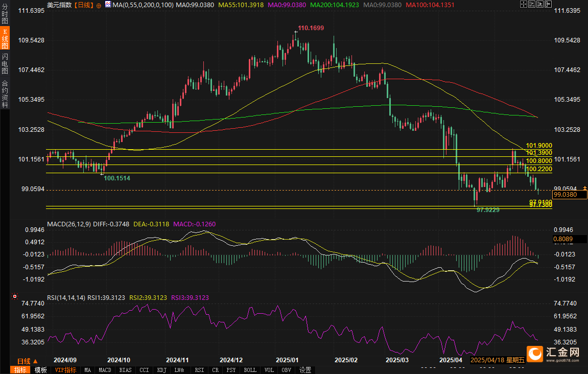Screen dimensions: 588x374
Task: Open 合约资料 in sidebar
Action: (5, 94)
